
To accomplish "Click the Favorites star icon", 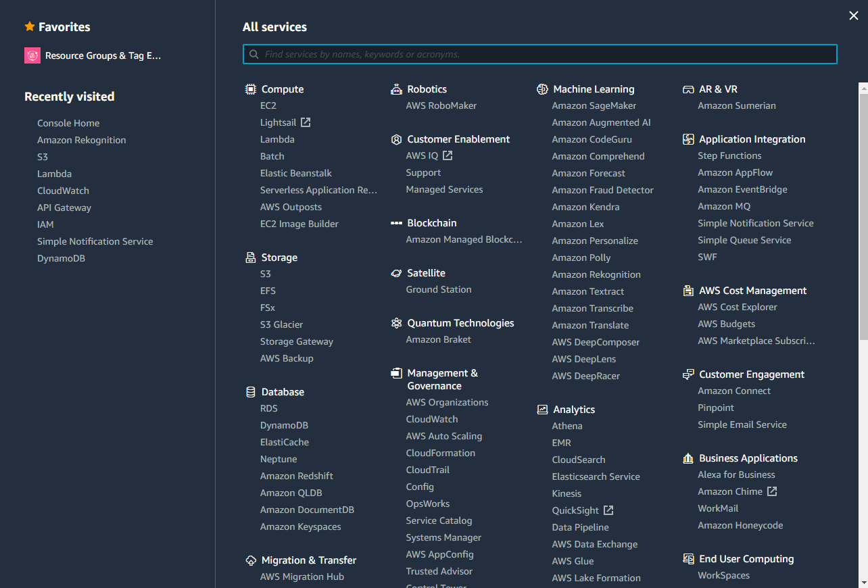I will click(30, 26).
